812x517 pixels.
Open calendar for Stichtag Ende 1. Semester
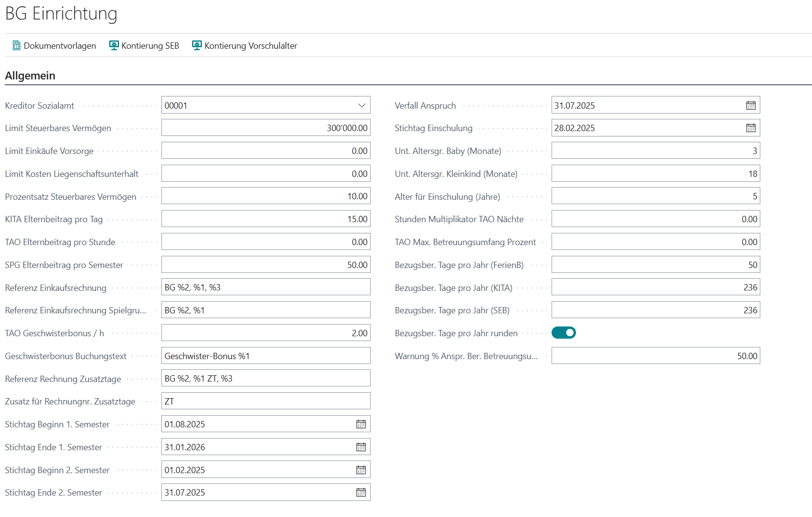pyautogui.click(x=361, y=447)
